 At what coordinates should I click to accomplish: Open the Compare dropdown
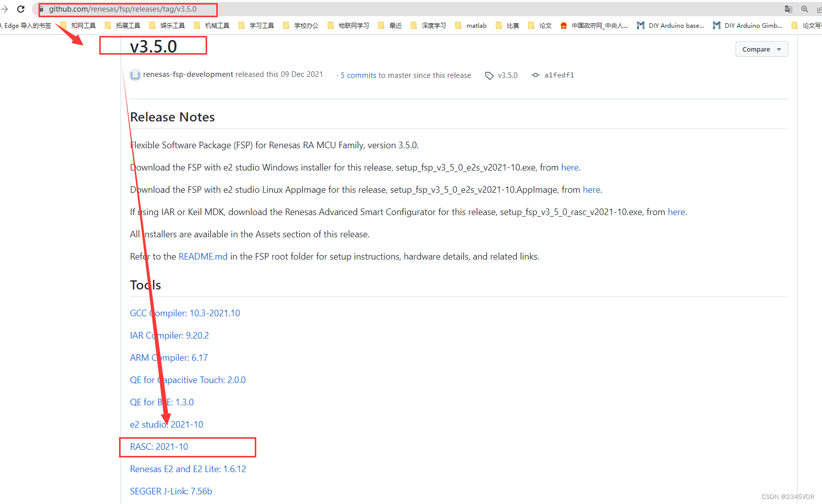click(x=762, y=49)
